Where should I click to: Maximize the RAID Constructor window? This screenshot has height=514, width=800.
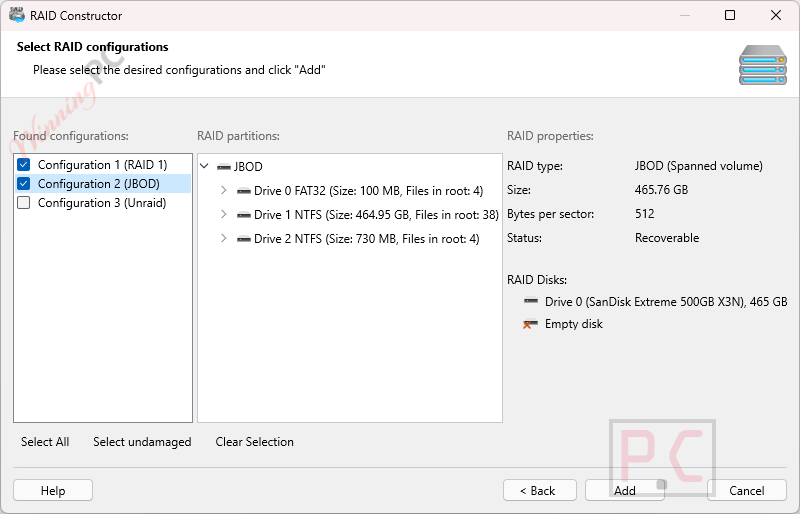click(730, 15)
